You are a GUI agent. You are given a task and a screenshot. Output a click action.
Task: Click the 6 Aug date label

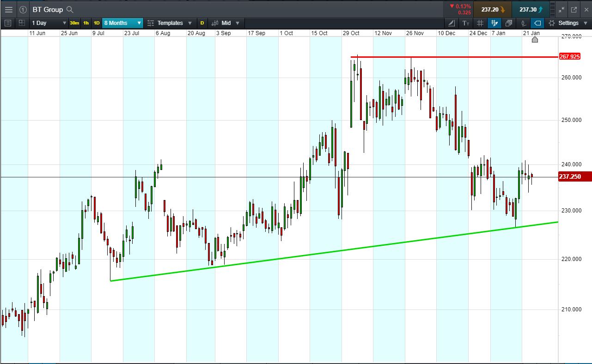[163, 33]
